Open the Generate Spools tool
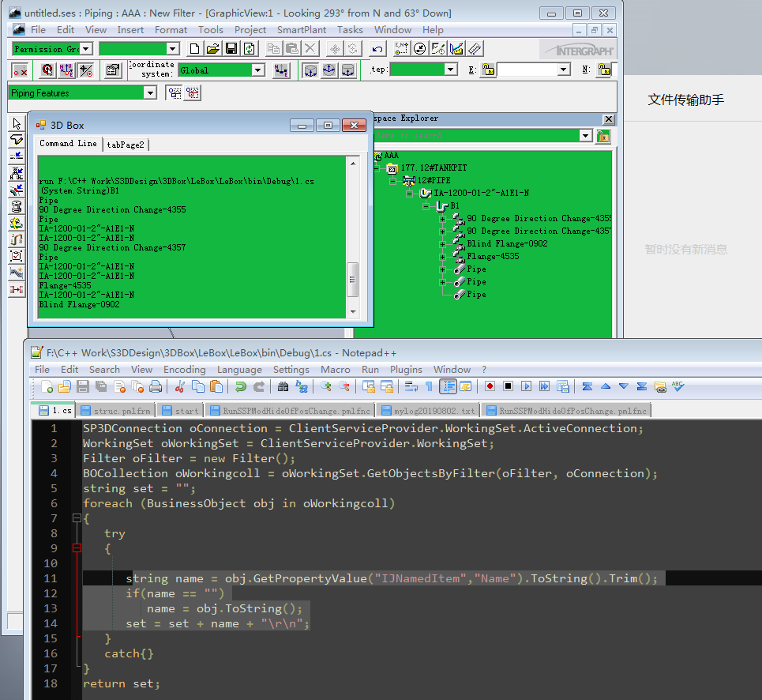The width and height of the screenshot is (762, 700). (17, 206)
